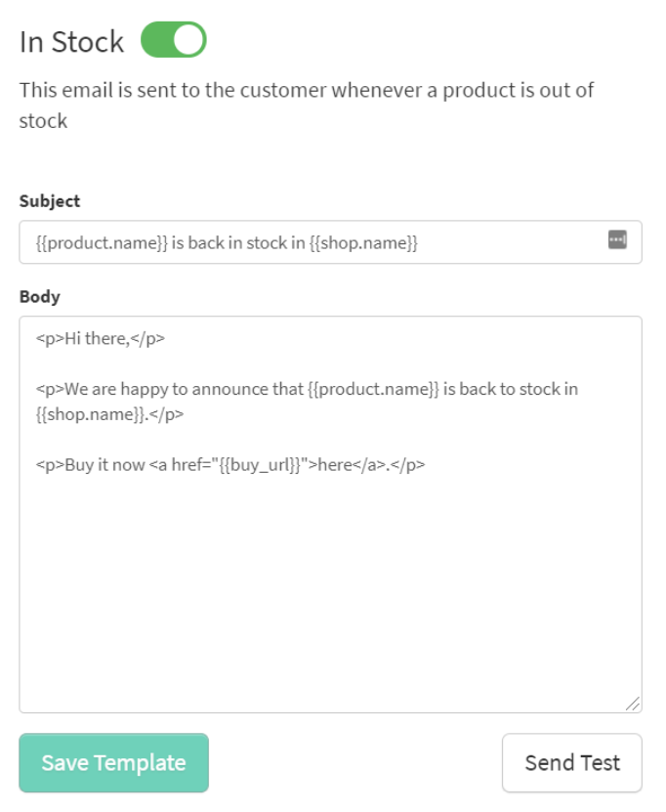666x812 pixels.
Task: Click {{product.name}} placeholder in Subject
Action: click(x=102, y=243)
